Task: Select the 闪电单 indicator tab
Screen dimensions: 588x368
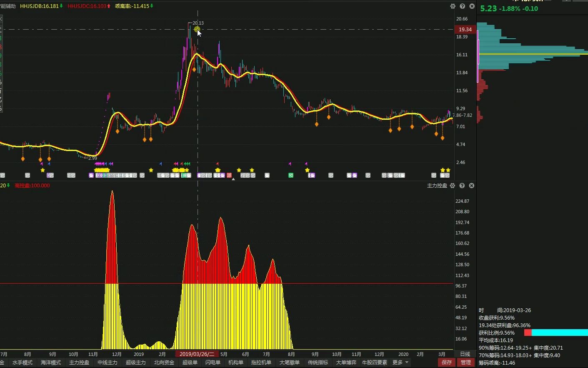Action: click(x=213, y=363)
